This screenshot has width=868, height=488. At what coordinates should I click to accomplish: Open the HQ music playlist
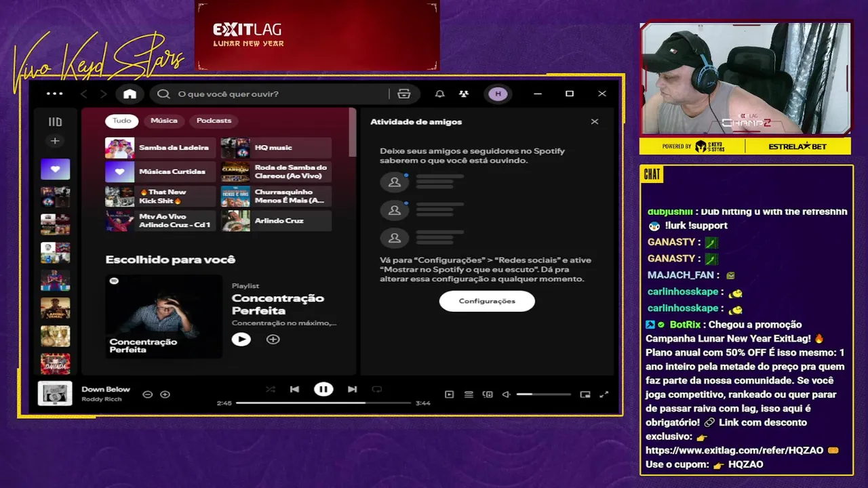[276, 148]
